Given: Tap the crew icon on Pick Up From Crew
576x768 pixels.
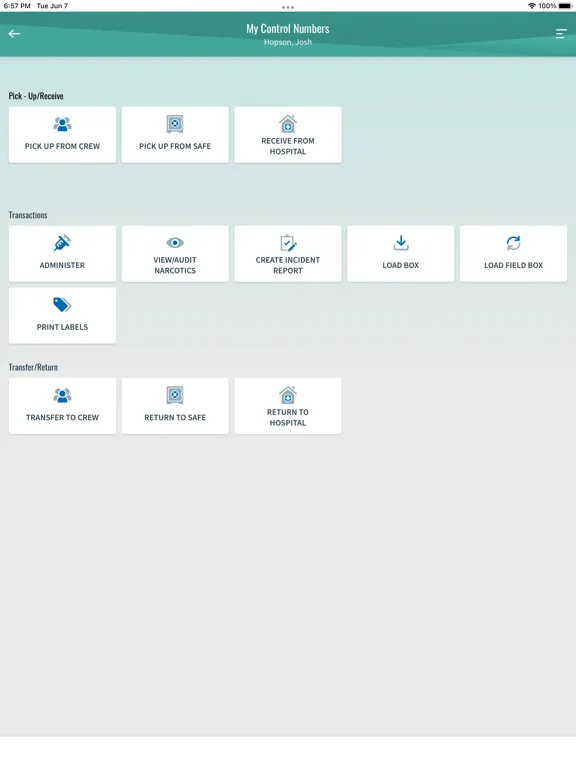Looking at the screenshot, I should coord(62,124).
